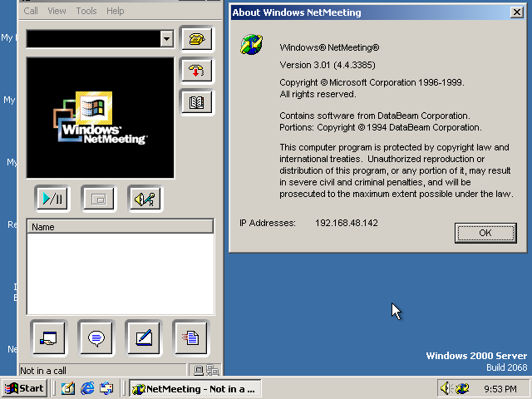Close the About Windows NetMeeting dialog
The width and height of the screenshot is (532, 399).
point(517,12)
